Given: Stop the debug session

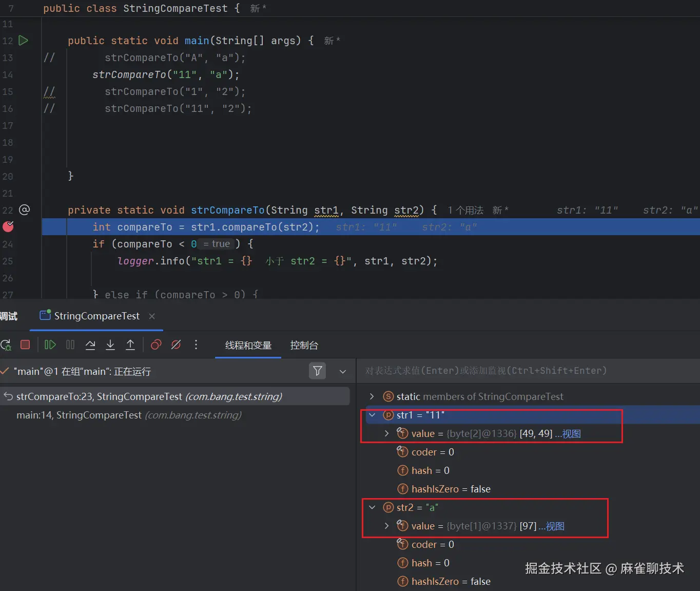Looking at the screenshot, I should [x=25, y=345].
